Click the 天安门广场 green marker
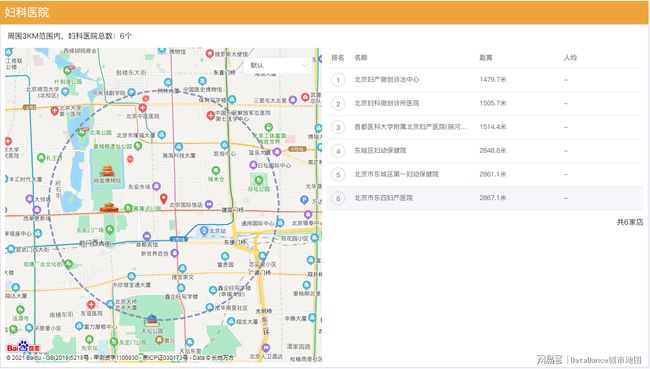Image resolution: width=650 pixels, height=369 pixels. 109,229
